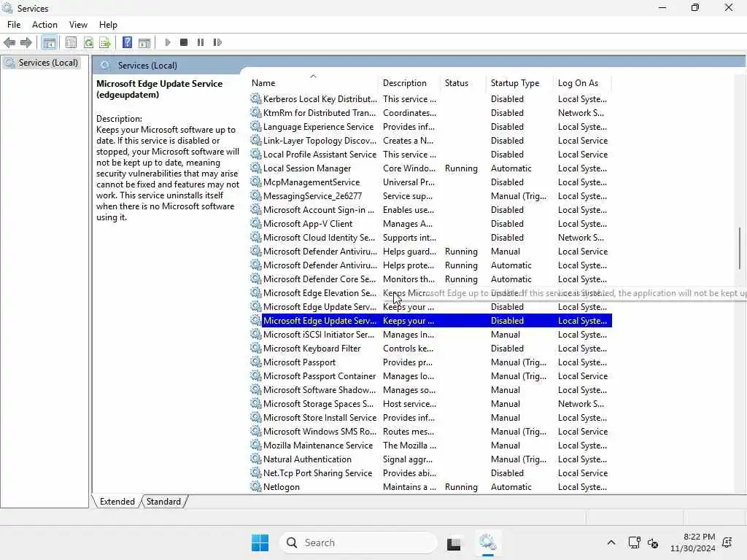The height and width of the screenshot is (560, 747).
Task: Select Microsoft iSCSI Initiator Service
Action: pyautogui.click(x=430, y=335)
